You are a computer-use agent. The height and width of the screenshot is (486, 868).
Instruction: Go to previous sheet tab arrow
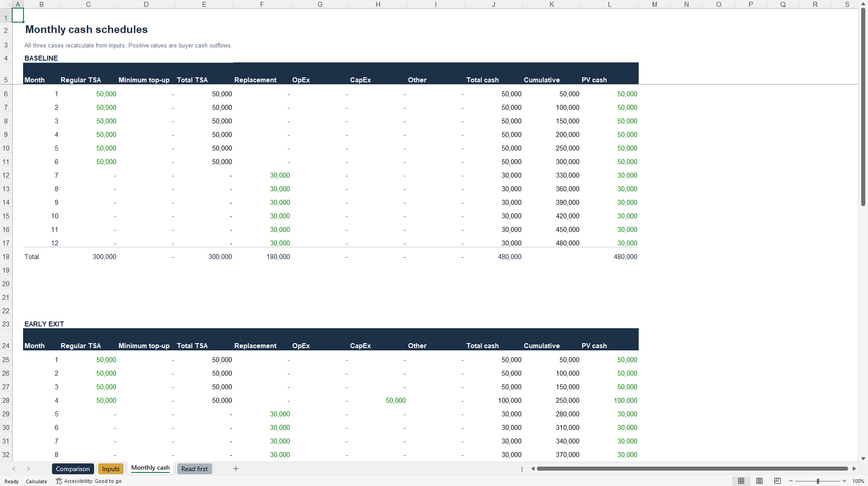point(14,469)
